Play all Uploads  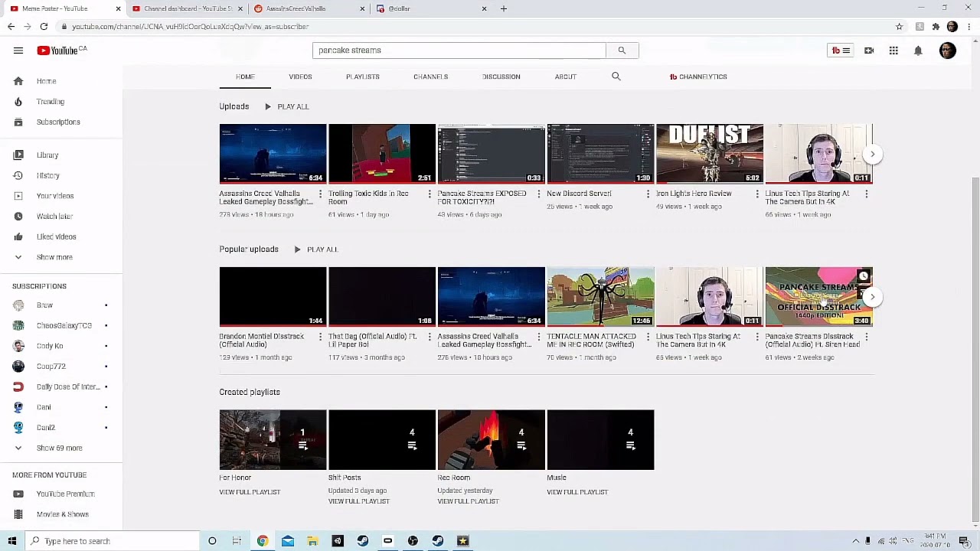click(286, 107)
